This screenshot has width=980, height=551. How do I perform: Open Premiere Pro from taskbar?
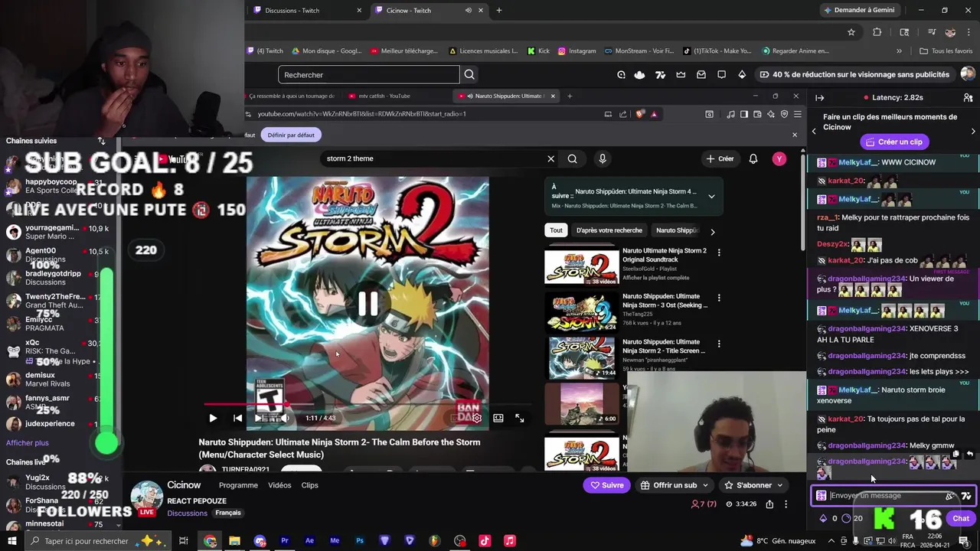(284, 541)
